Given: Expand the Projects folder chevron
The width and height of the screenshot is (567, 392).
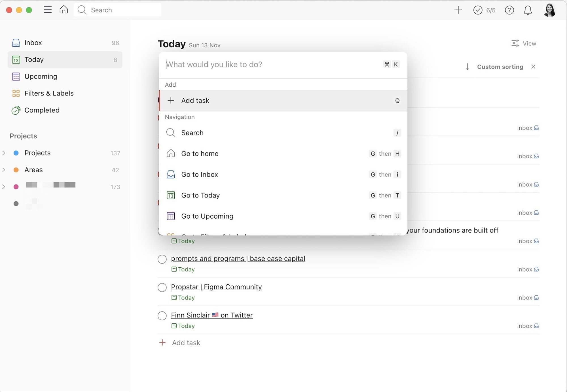Looking at the screenshot, I should pyautogui.click(x=4, y=153).
